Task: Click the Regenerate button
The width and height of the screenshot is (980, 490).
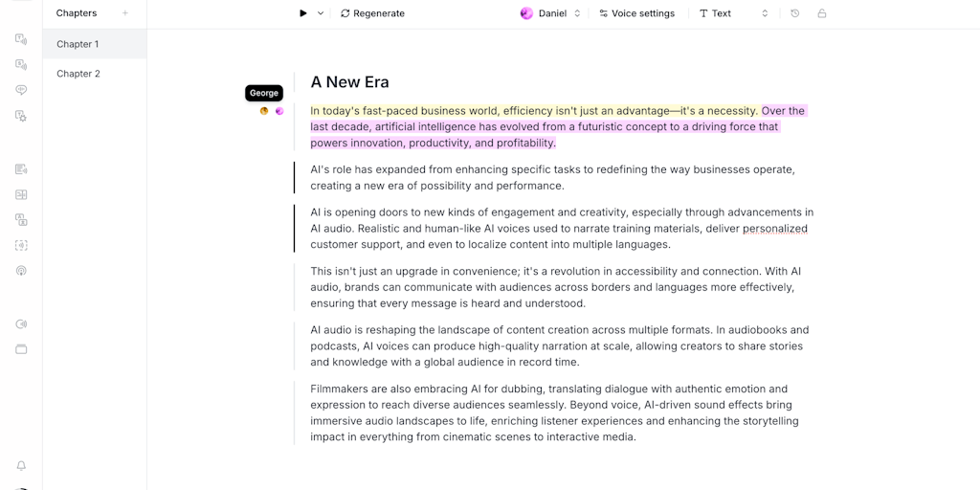Action: [372, 13]
